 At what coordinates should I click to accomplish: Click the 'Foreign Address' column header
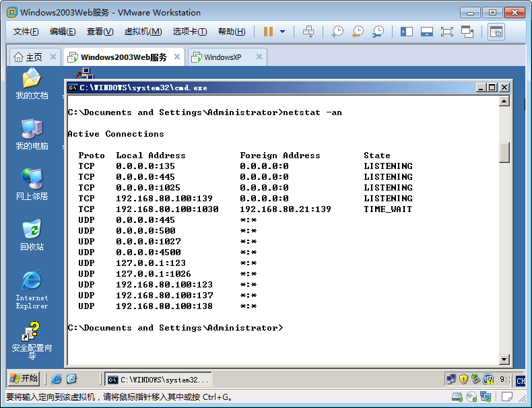click(x=280, y=156)
